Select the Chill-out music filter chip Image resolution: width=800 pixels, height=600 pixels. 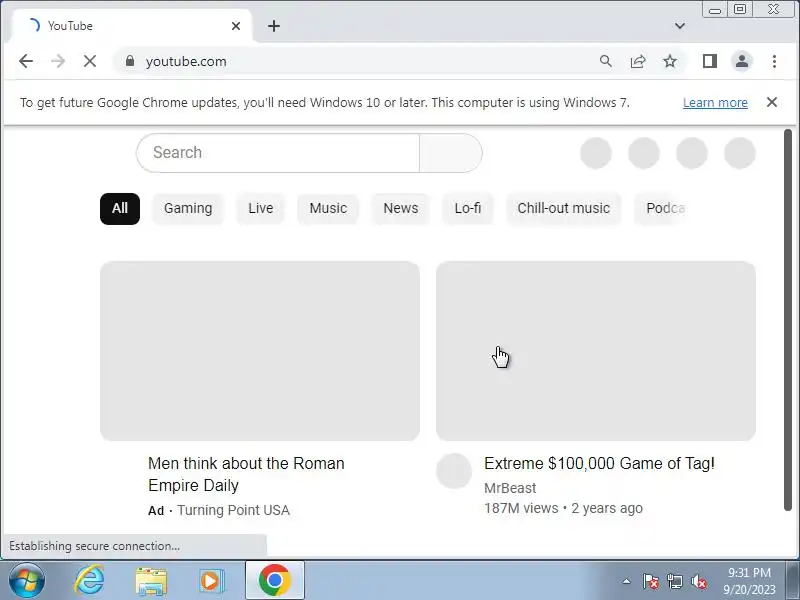564,209
